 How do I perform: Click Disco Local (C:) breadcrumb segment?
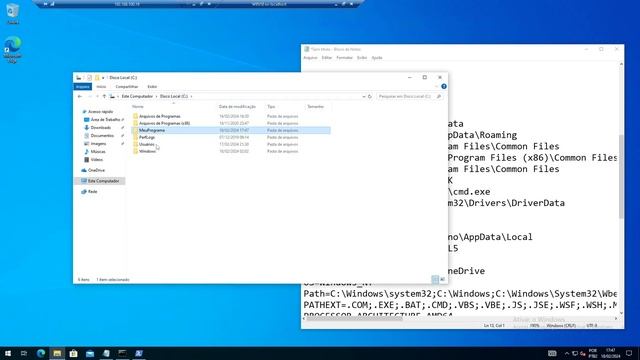(x=174, y=96)
